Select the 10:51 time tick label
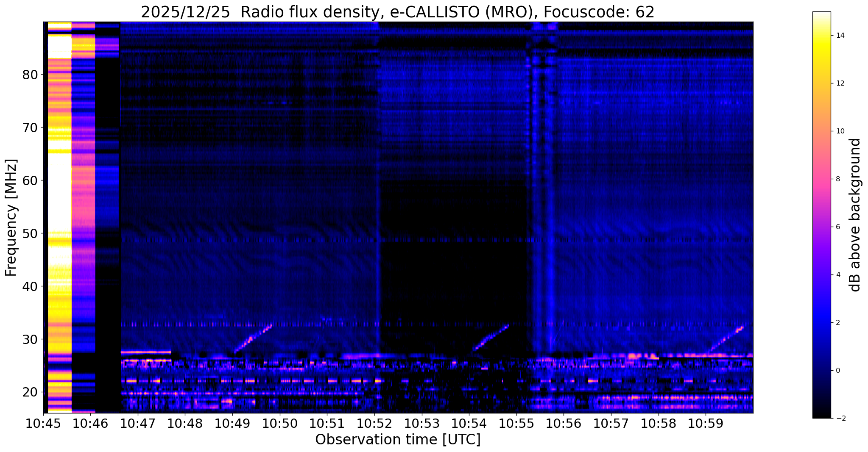The width and height of the screenshot is (868, 452). pyautogui.click(x=327, y=424)
